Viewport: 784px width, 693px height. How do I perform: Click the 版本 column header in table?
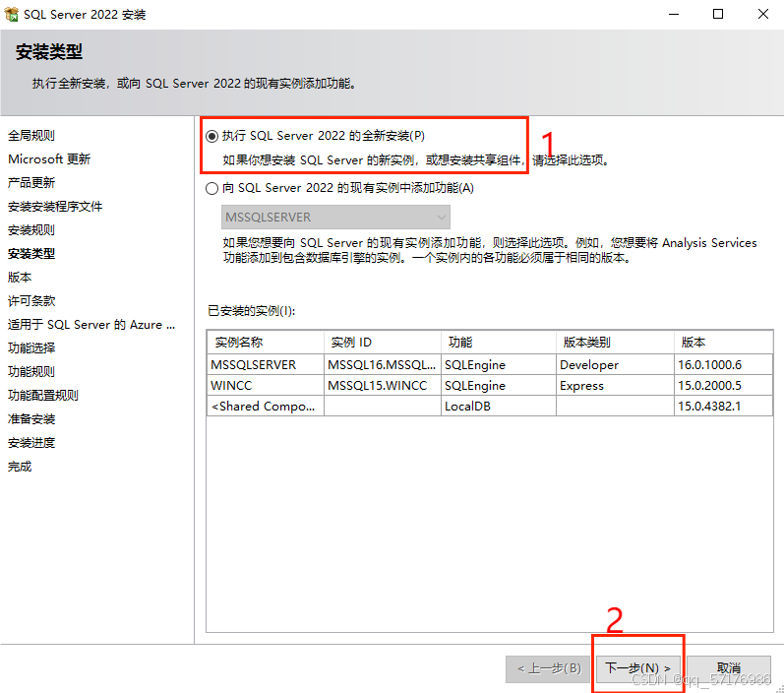pyautogui.click(x=723, y=343)
